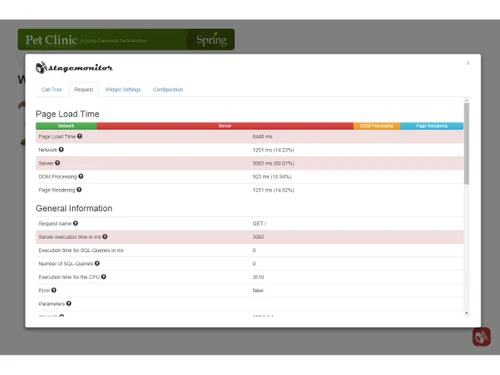Click the Server execution time help icon
Image resolution: width=500 pixels, height=375 pixels.
coord(105,236)
